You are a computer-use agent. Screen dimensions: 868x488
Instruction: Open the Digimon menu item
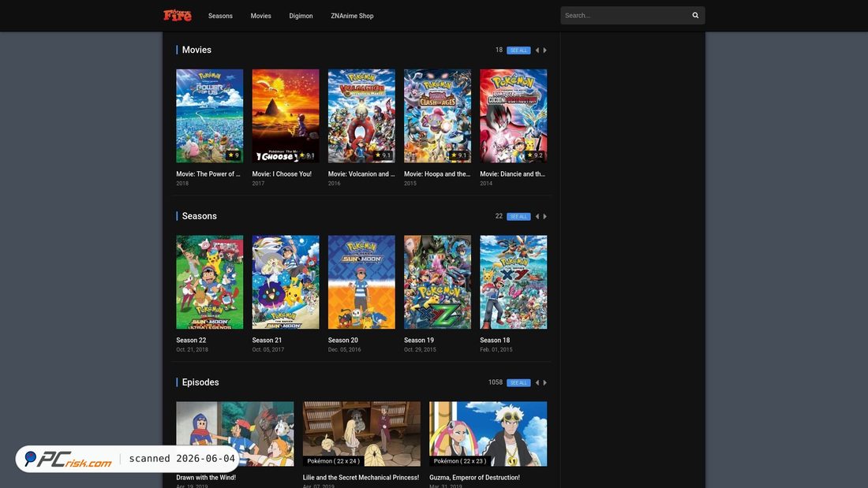[301, 16]
